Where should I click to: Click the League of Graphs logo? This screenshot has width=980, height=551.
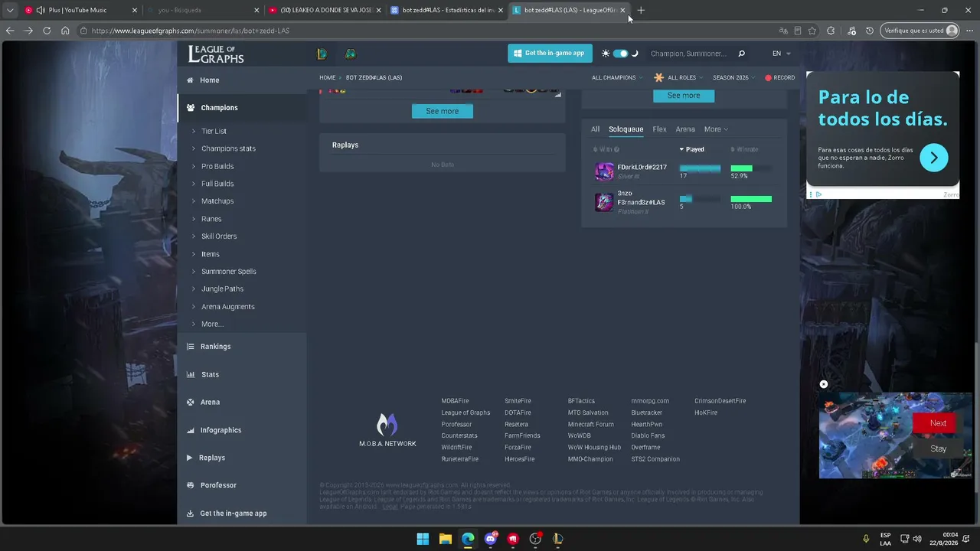pyautogui.click(x=216, y=54)
